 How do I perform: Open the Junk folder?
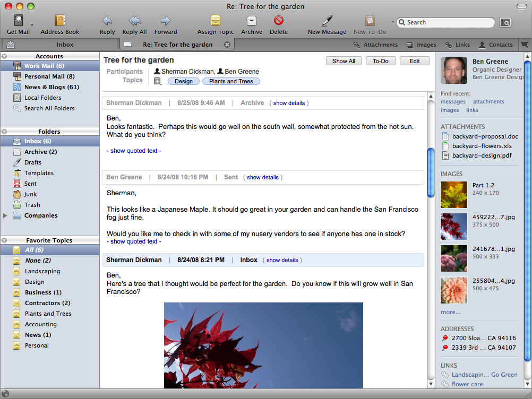point(50,194)
